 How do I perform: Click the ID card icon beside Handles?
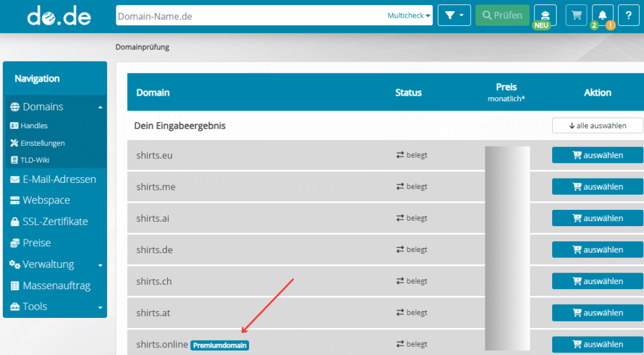pos(14,126)
